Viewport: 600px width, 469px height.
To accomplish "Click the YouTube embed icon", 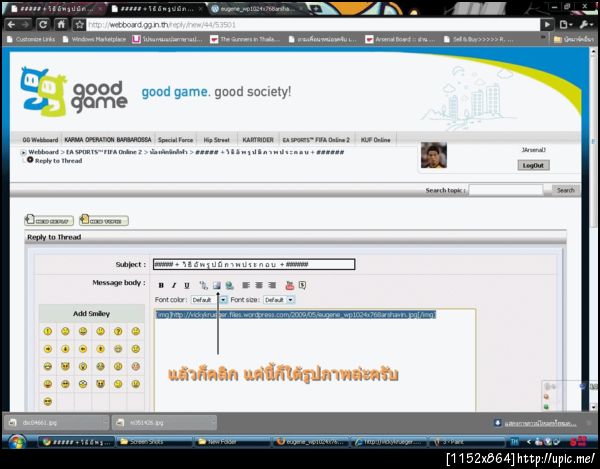I will (290, 285).
